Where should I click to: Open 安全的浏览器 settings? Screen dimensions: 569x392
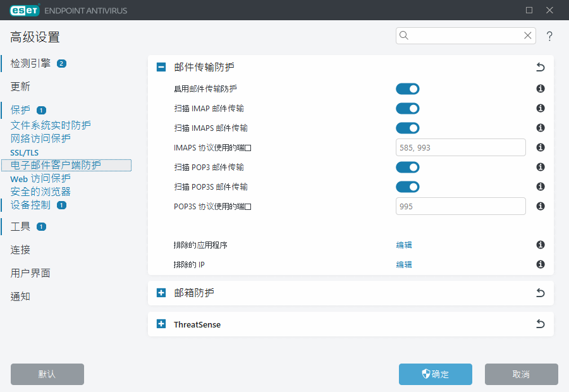coord(40,192)
